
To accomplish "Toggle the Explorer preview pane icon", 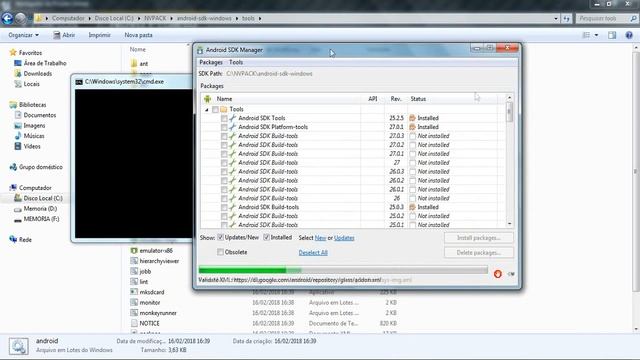I will coord(612,35).
